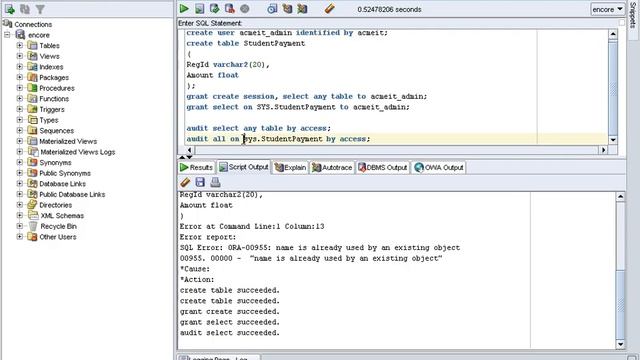The width and height of the screenshot is (640, 360).
Task: Select Public Database Links tree item
Action: (x=72, y=194)
